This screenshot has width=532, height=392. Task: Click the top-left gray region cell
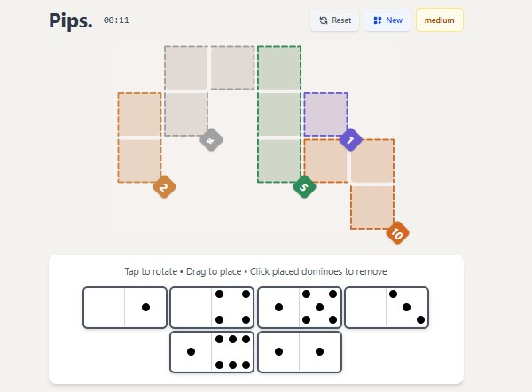186,68
